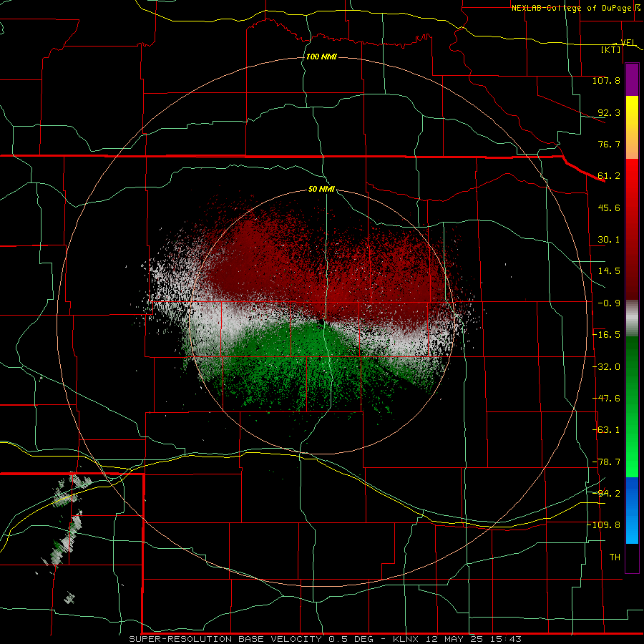Select the -0.9 scale value

coord(609,303)
